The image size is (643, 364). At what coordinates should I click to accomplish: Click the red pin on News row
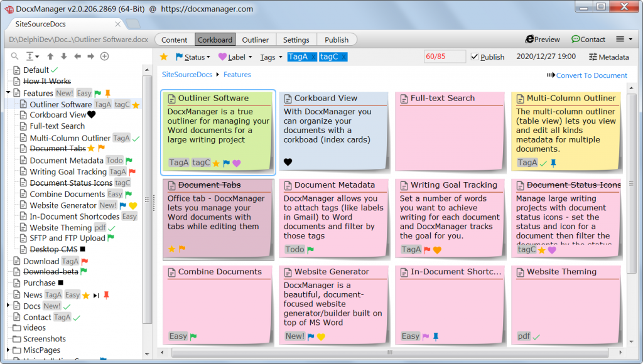[x=106, y=295]
